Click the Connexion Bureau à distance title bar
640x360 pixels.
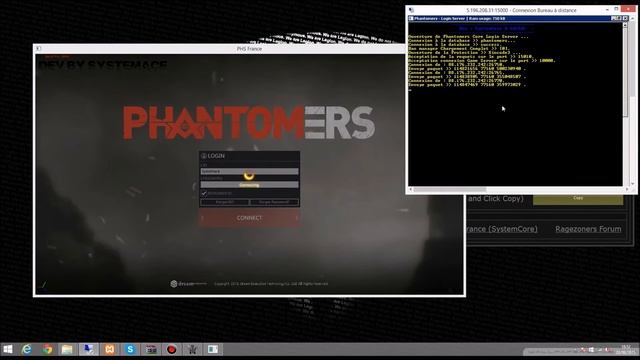tap(521, 10)
